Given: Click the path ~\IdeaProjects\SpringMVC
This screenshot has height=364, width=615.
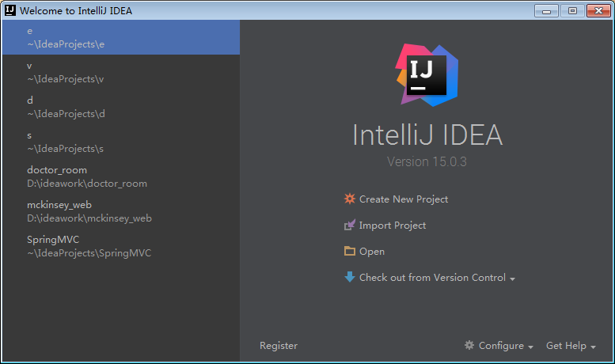Looking at the screenshot, I should point(89,253).
